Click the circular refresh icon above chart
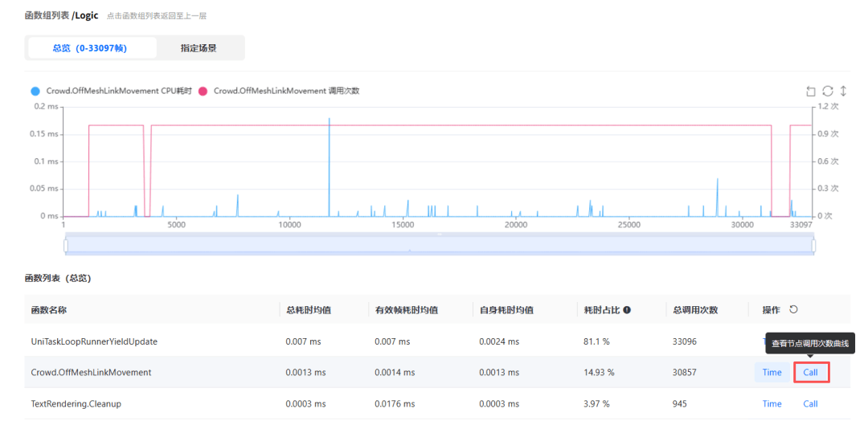This screenshot has width=868, height=429. point(828,91)
